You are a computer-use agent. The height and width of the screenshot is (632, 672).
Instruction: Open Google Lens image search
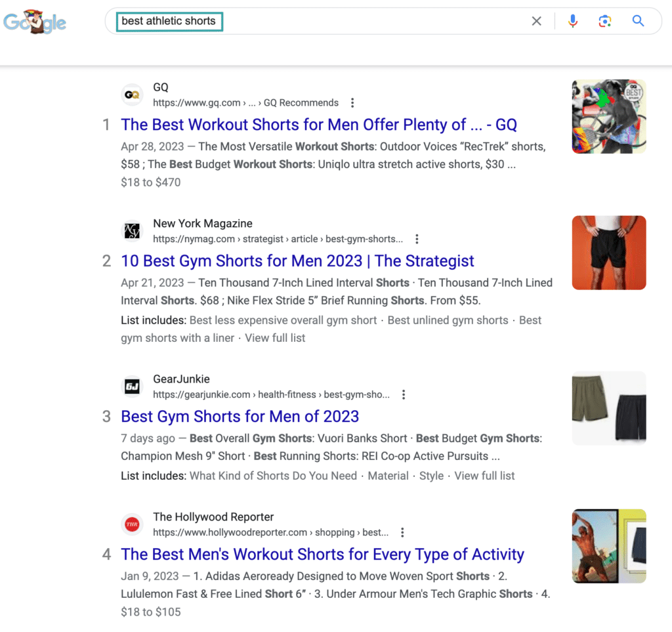604,21
